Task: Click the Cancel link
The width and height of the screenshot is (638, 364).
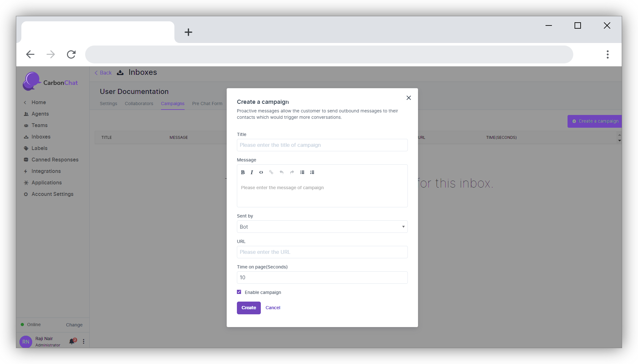Action: 273,308
